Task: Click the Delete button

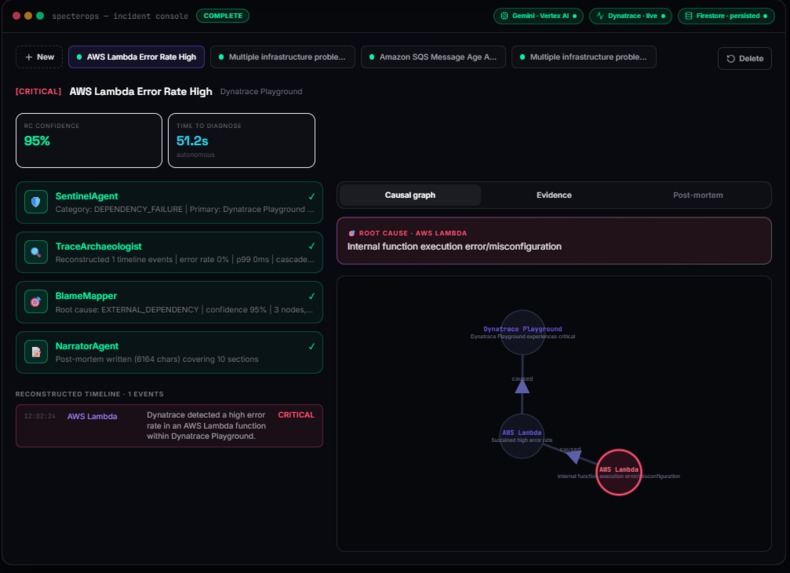Action: tap(745, 58)
